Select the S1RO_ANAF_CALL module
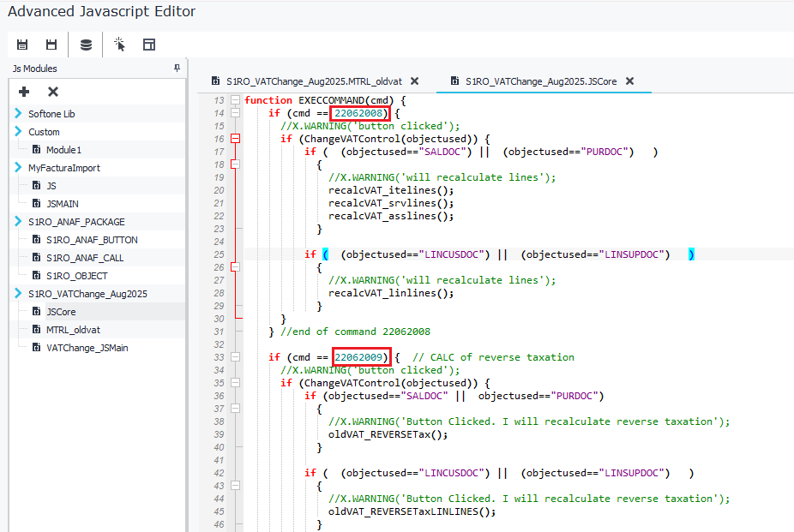 pos(85,258)
